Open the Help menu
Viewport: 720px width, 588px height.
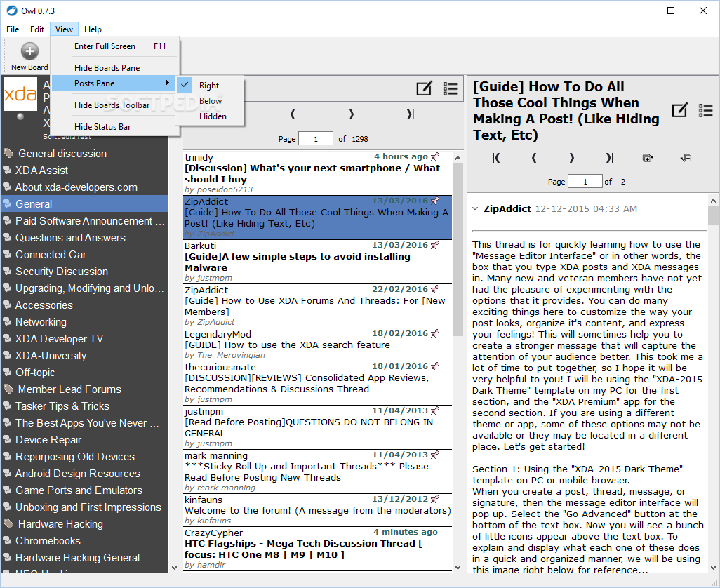point(93,29)
